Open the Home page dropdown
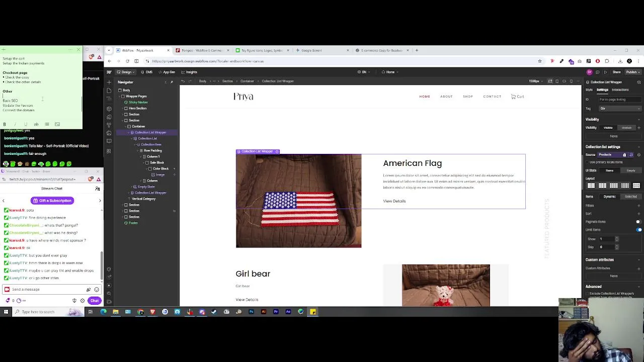Viewport: 644px width, 362px height. [x=390, y=72]
